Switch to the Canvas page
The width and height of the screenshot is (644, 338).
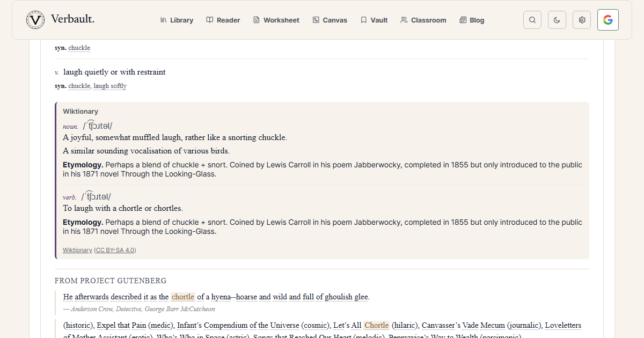(330, 20)
